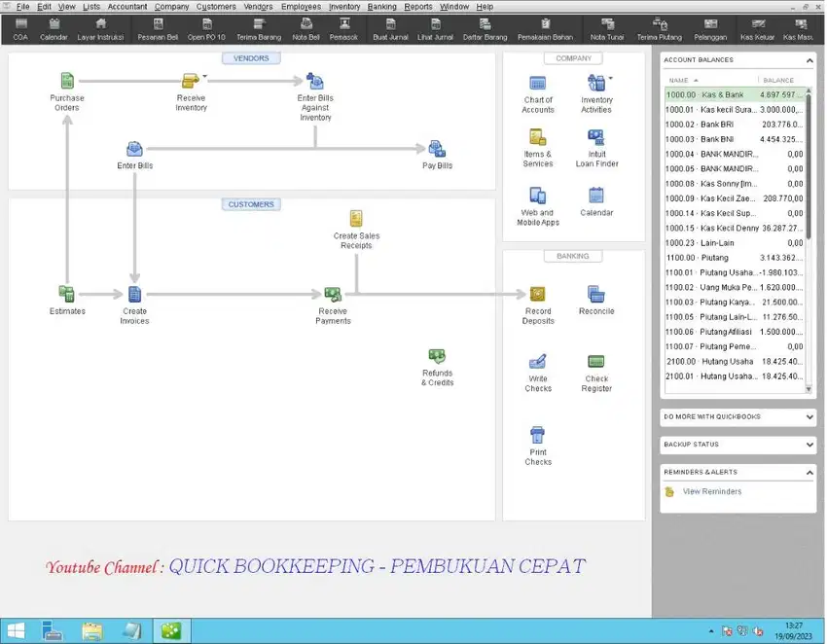This screenshot has height=644, width=827.
Task: Click the Receive Inventory icon
Action: [x=190, y=81]
